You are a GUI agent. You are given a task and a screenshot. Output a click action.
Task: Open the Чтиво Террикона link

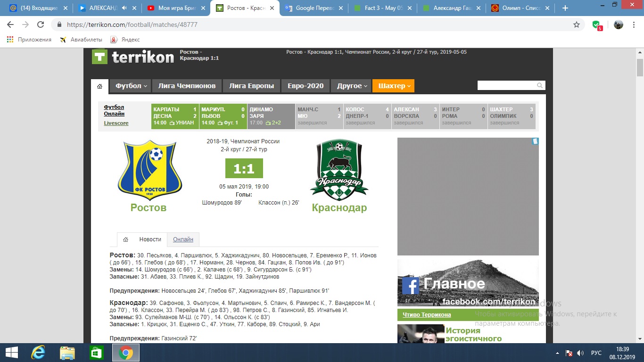coord(426,314)
